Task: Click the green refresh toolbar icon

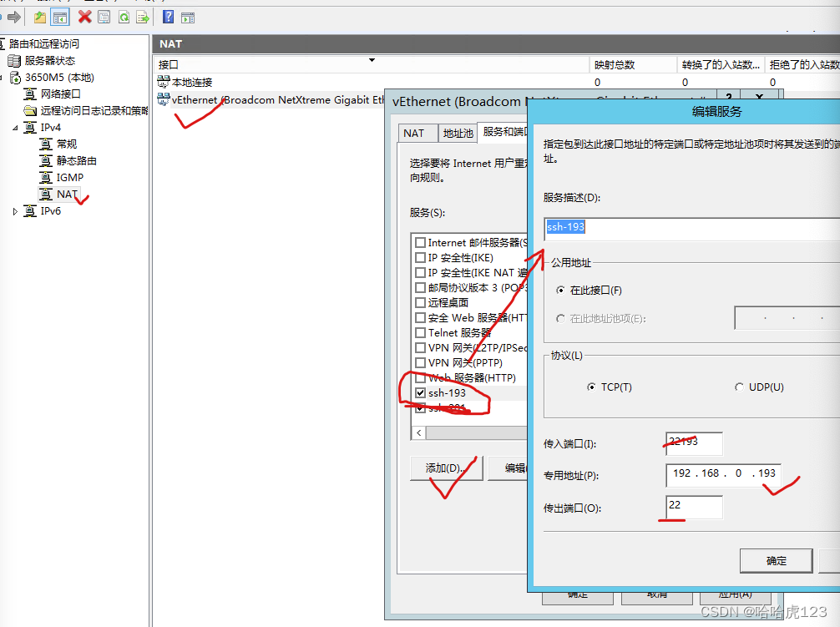Action: coord(124,18)
